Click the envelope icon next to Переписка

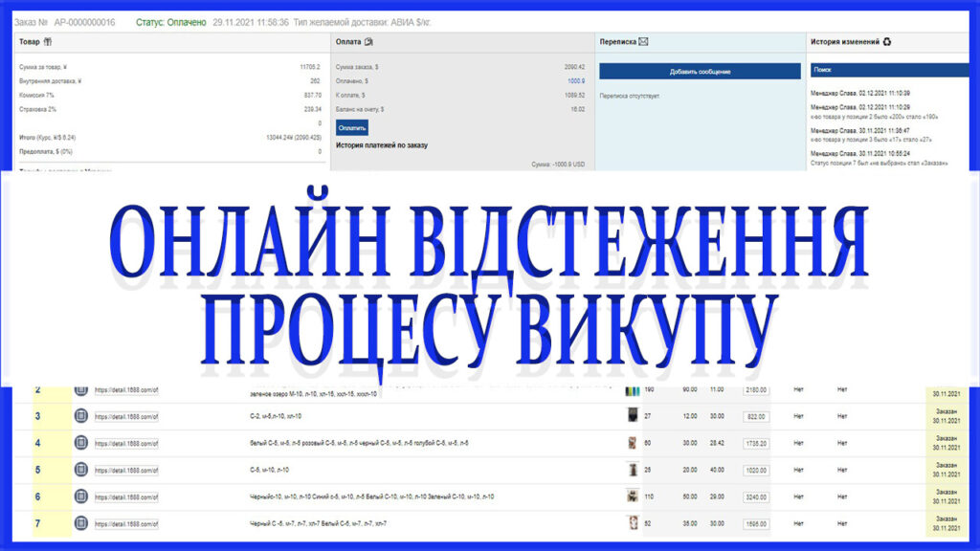[x=643, y=41]
